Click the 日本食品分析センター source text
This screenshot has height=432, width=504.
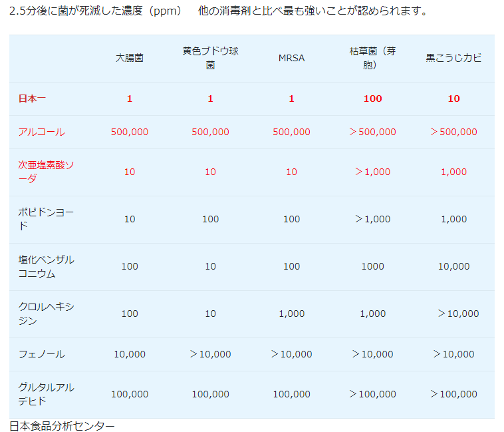[x=62, y=425]
